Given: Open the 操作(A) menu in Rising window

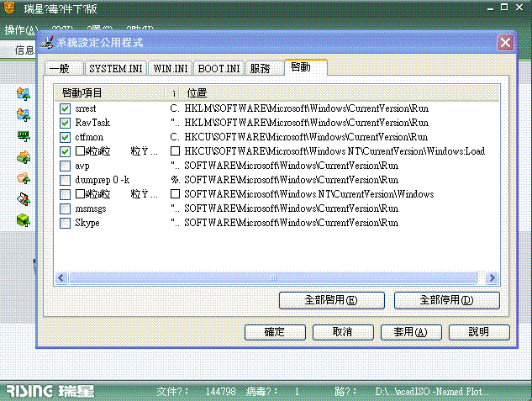Looking at the screenshot, I should [x=20, y=30].
